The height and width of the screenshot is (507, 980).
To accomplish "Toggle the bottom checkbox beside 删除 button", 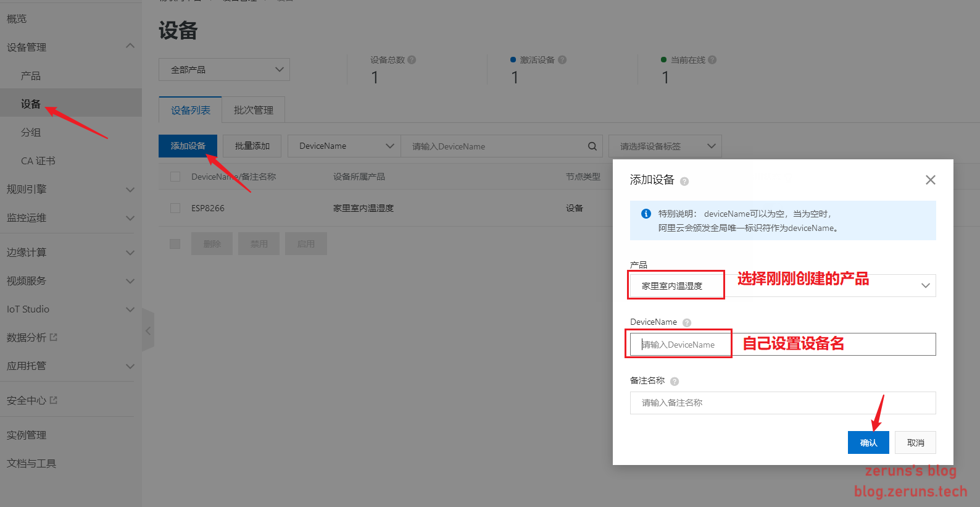I will (175, 244).
